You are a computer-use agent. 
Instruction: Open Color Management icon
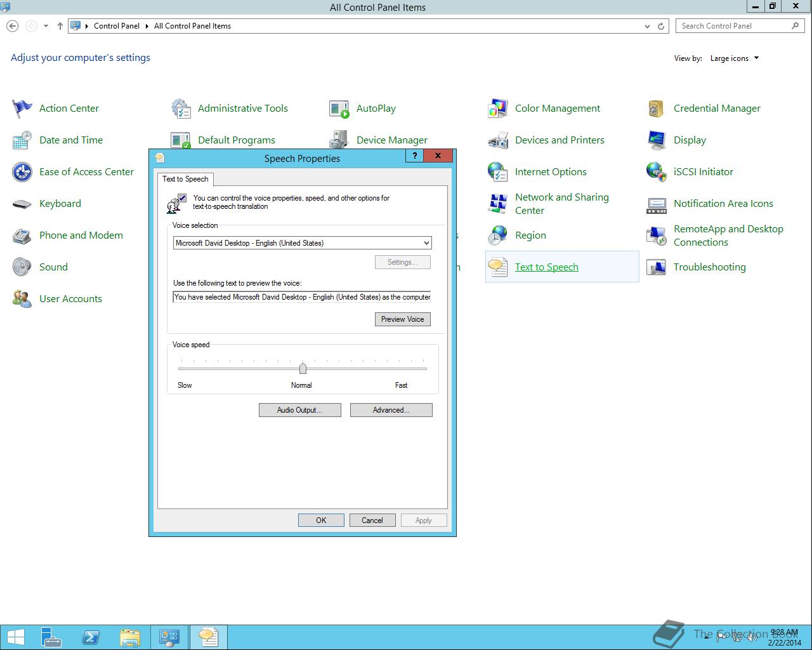[x=498, y=109]
